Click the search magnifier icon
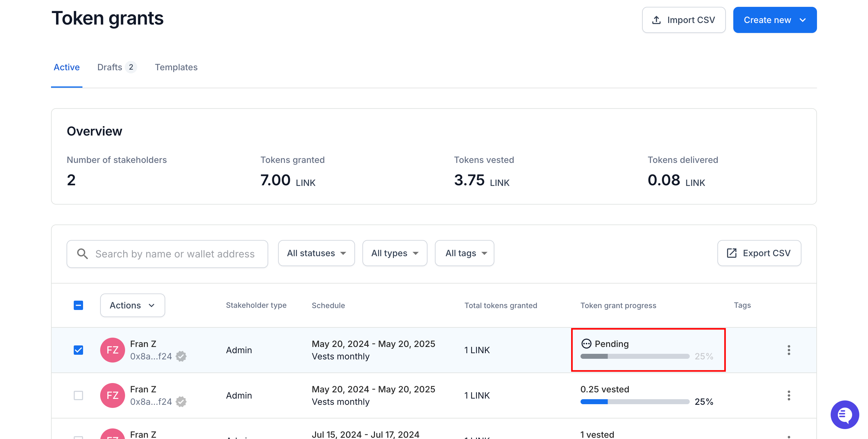Image resolution: width=868 pixels, height=439 pixels. 82,254
